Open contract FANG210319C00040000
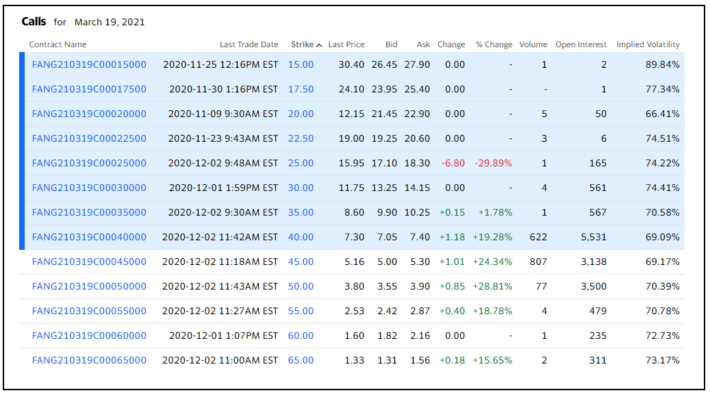Viewport: 710px width, 395px height. 89,237
